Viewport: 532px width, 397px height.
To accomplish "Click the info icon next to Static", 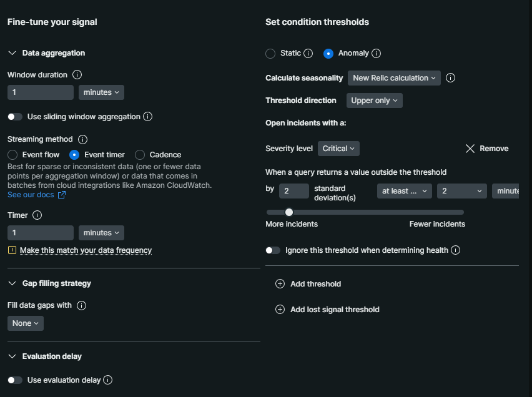I will tap(308, 54).
